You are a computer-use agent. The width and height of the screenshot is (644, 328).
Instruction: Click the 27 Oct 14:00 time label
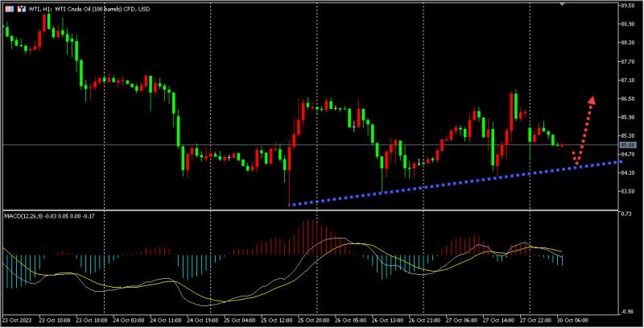498,320
